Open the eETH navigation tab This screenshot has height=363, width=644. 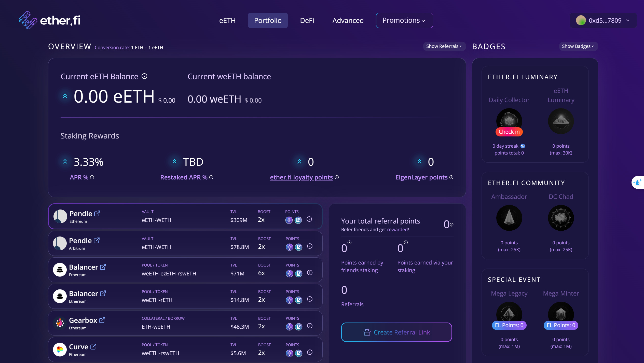click(227, 20)
